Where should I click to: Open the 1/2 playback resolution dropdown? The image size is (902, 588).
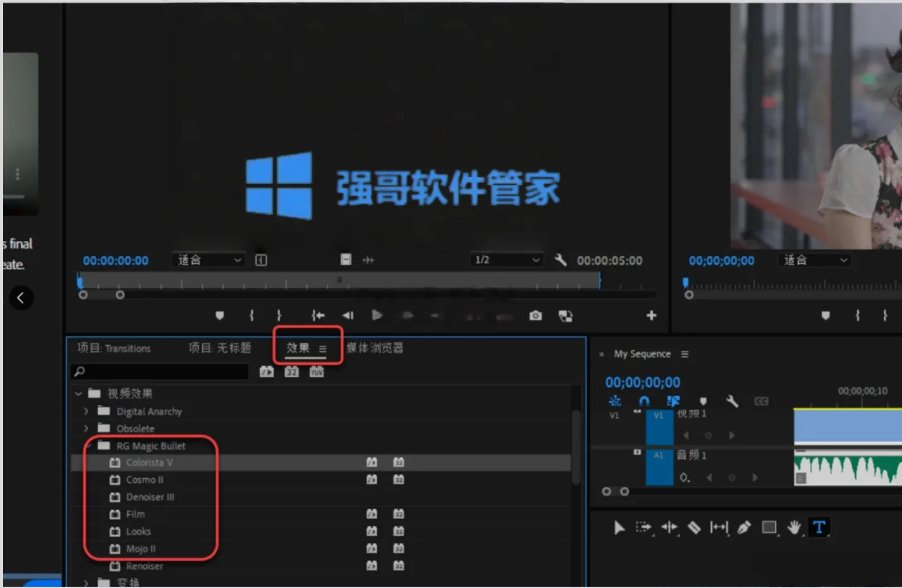coord(507,260)
